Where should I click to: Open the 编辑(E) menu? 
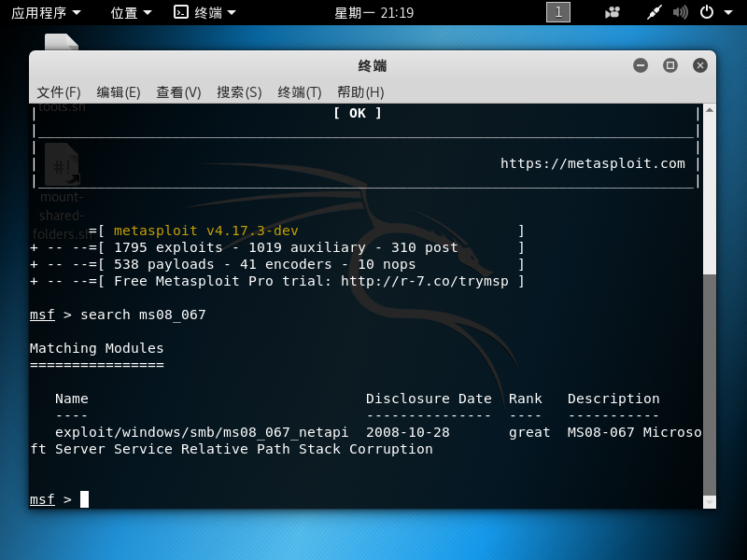[119, 91]
